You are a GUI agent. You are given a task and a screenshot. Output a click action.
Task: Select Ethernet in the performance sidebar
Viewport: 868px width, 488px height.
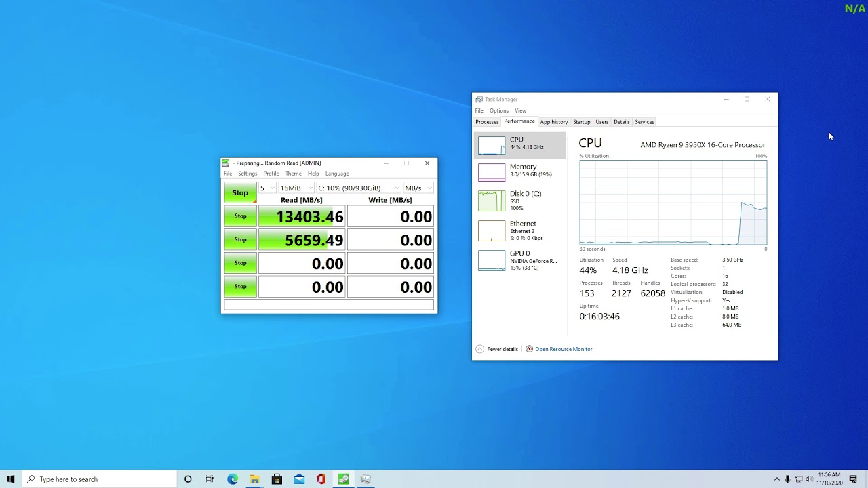click(520, 230)
